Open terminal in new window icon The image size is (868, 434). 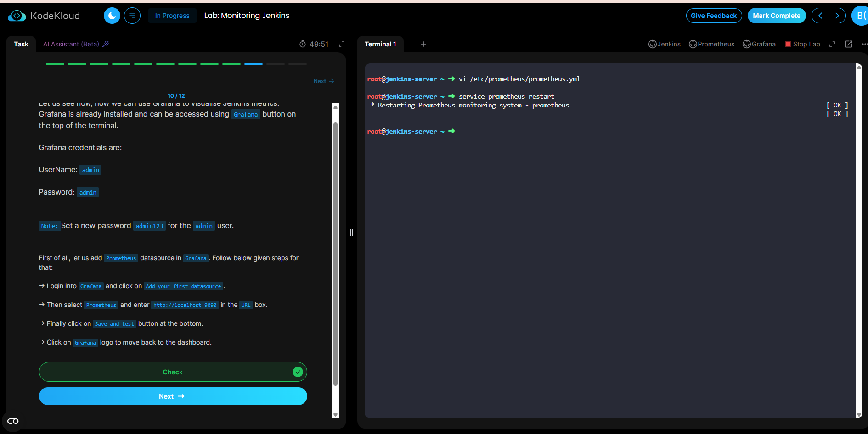point(849,44)
